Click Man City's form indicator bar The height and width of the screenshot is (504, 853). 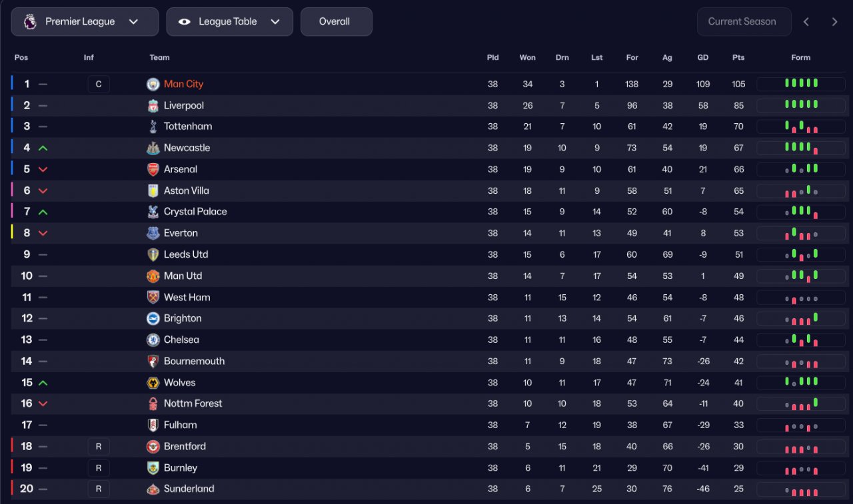click(801, 84)
